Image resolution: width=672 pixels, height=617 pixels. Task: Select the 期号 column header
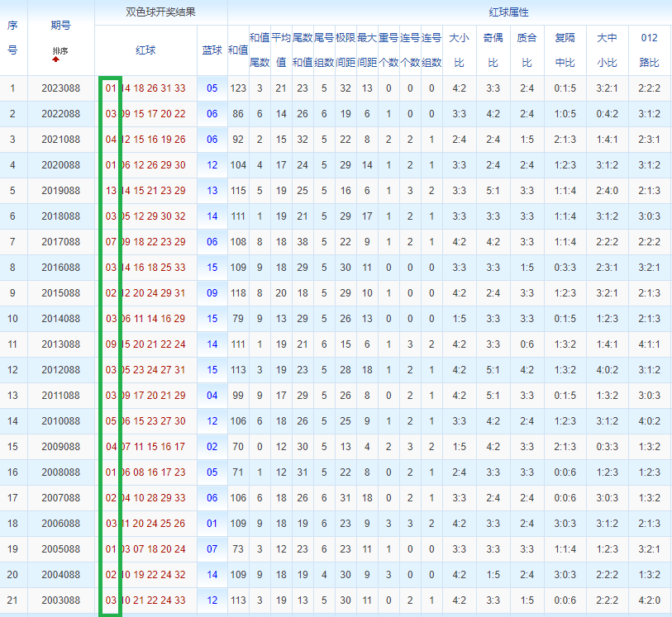(61, 26)
